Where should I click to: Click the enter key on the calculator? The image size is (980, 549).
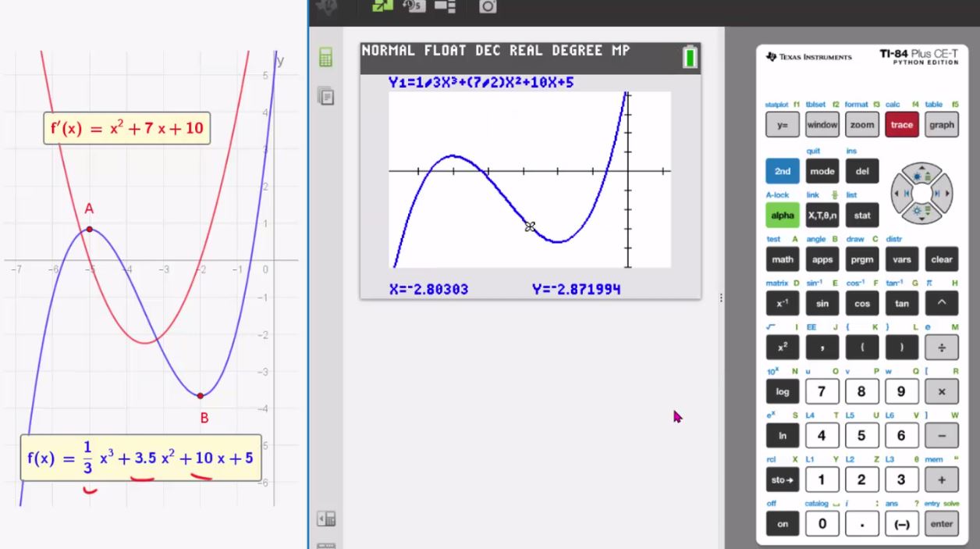coord(942,524)
